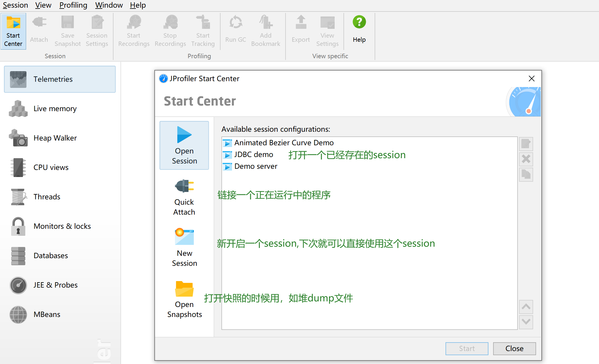Open View Settings from the toolbar
The width and height of the screenshot is (599, 364).
327,31
